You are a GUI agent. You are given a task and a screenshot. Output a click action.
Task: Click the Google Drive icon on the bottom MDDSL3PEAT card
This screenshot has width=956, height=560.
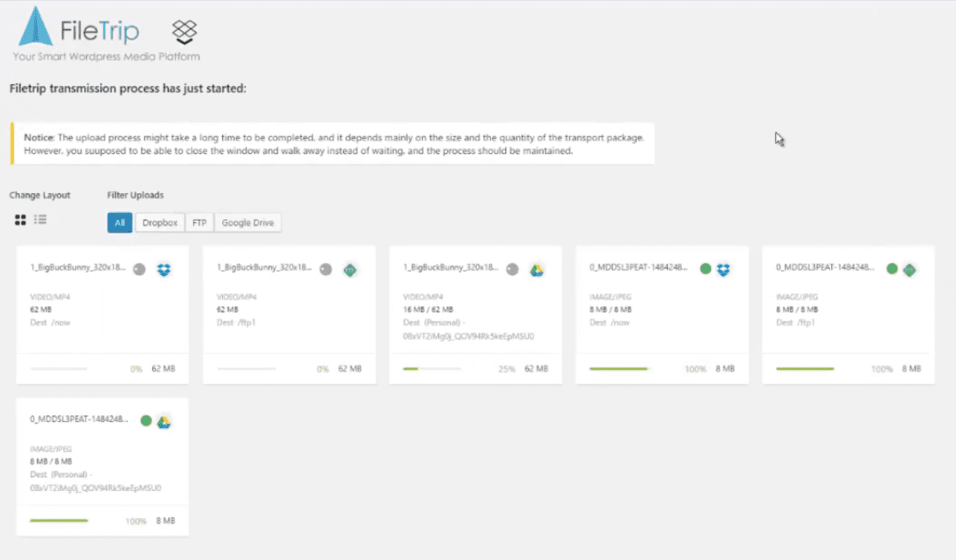pyautogui.click(x=164, y=421)
